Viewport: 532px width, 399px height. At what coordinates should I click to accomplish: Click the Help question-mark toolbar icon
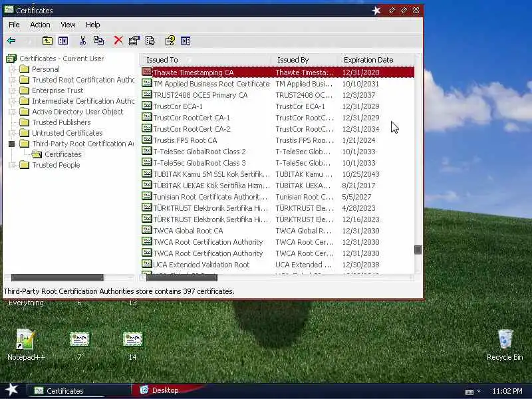point(170,41)
